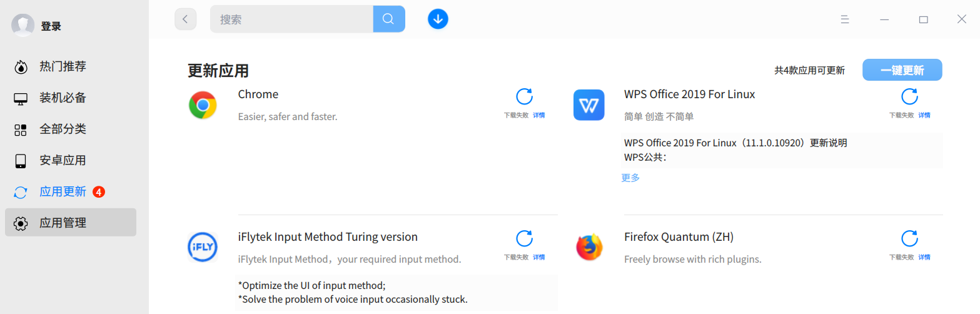
Task: Open 详情 link for Chrome failure
Action: point(538,115)
